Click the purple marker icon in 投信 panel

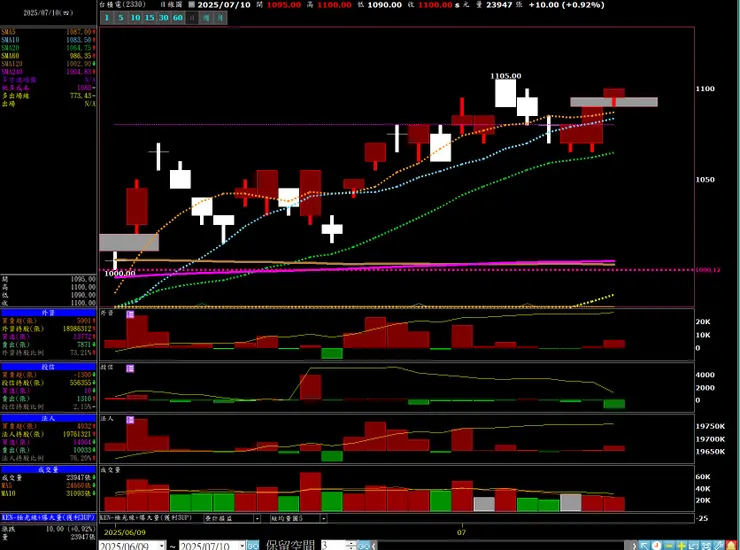point(130,368)
